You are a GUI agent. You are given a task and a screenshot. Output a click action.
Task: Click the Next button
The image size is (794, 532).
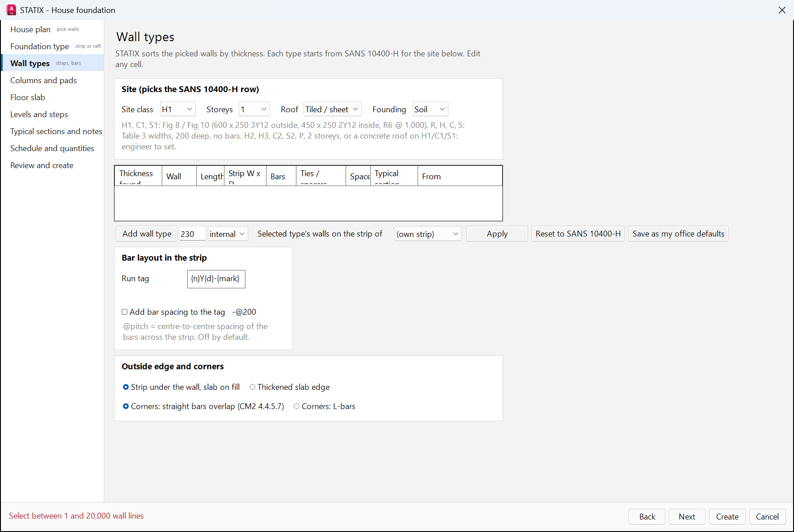(x=687, y=517)
